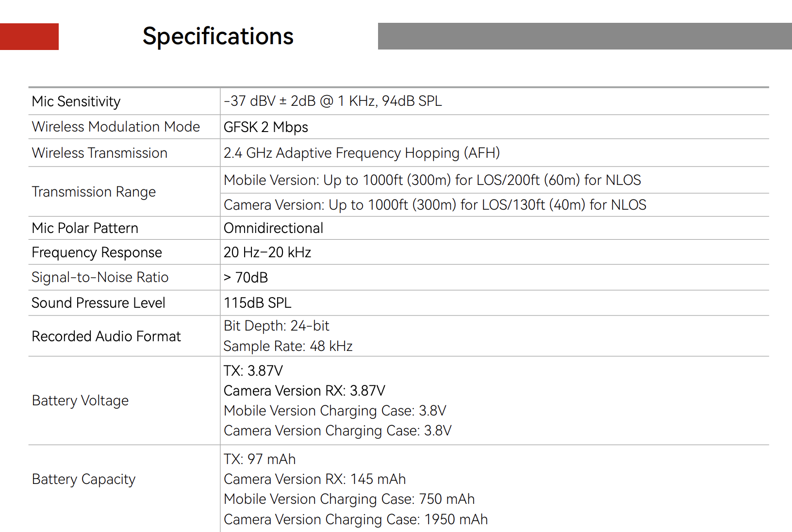
Task: Click the Signal-to-Noise Ratio label
Action: [100, 277]
